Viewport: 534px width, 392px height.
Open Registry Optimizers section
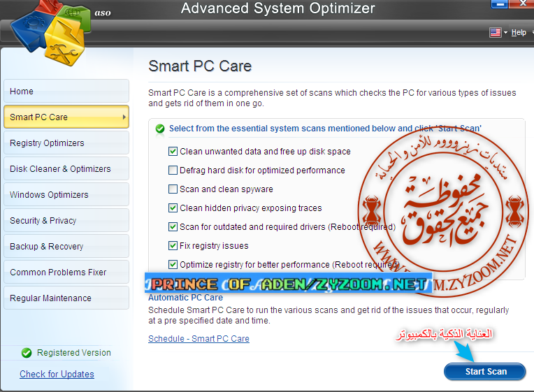pyautogui.click(x=66, y=143)
